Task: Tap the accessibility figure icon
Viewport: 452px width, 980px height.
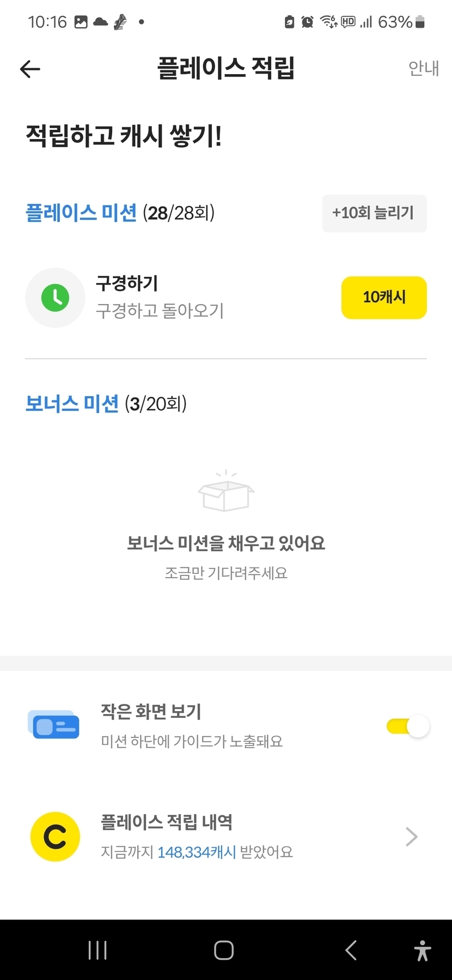Action: tap(422, 951)
